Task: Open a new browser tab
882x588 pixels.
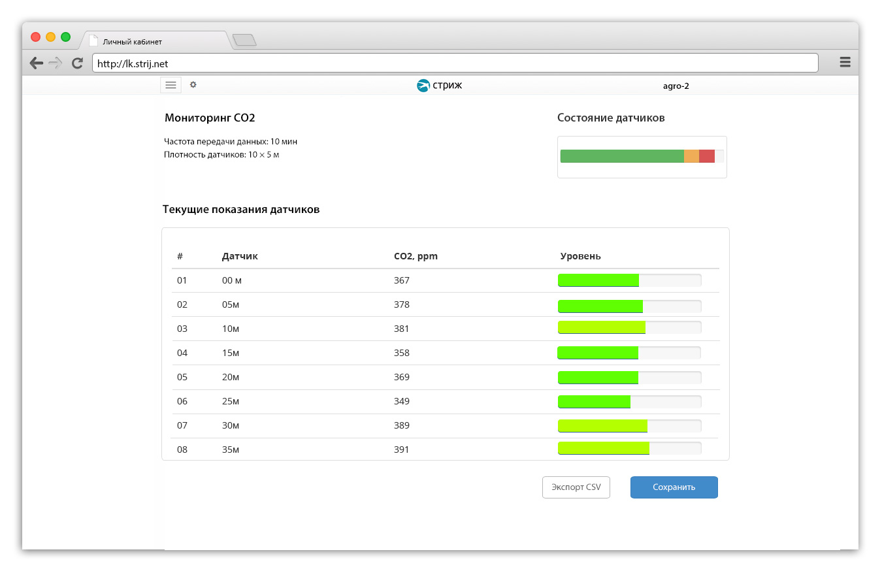Action: (x=244, y=41)
